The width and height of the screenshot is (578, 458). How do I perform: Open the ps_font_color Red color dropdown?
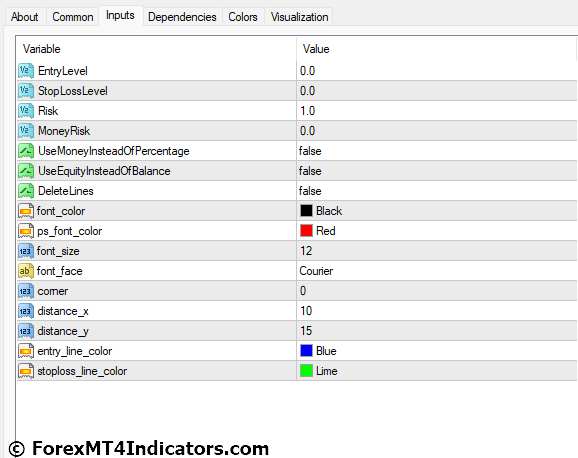click(437, 231)
